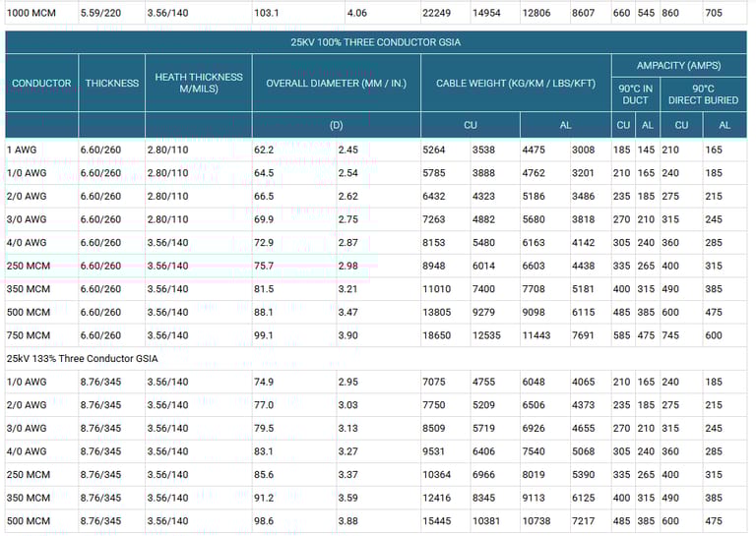
Task: Select the 5.59/220 thickness cell
Action: pos(101,13)
